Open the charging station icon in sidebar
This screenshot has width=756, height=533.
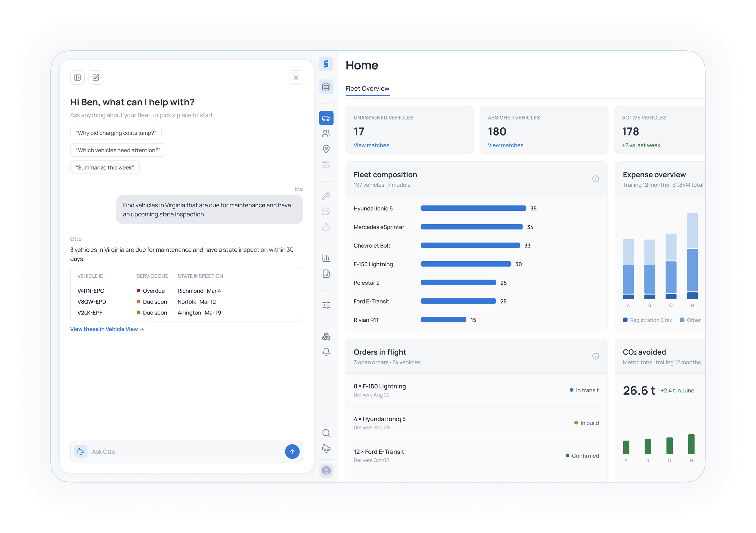(326, 165)
